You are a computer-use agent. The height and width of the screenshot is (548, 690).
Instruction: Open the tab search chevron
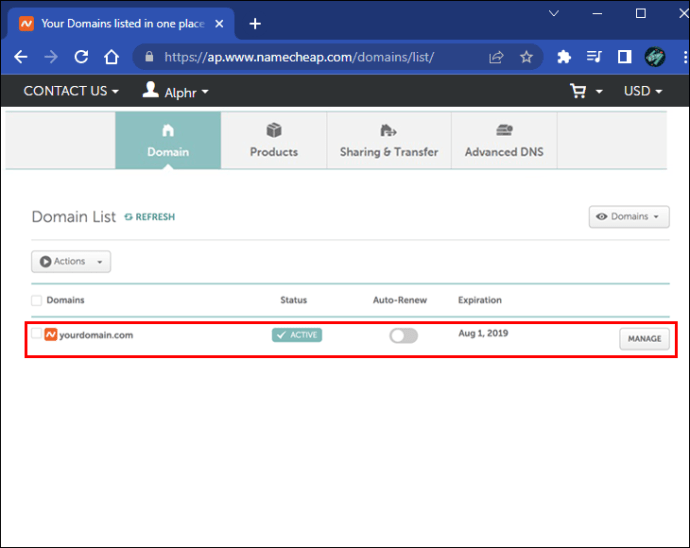[x=554, y=13]
